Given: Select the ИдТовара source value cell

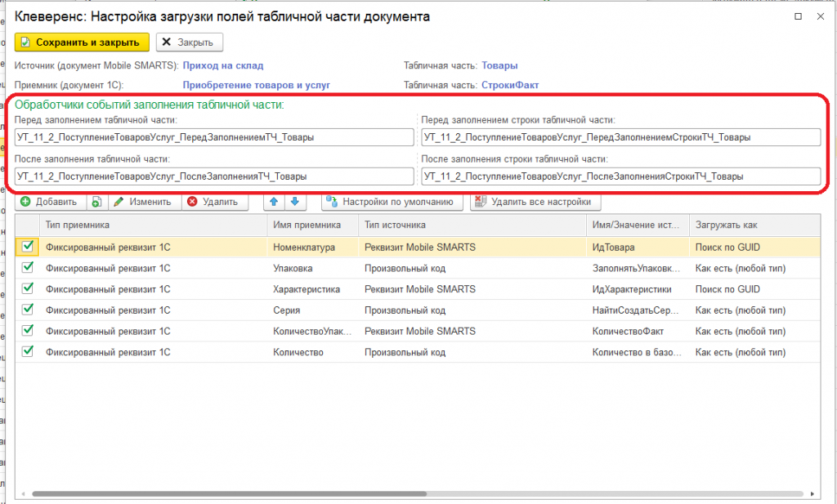Looking at the screenshot, I should (x=638, y=248).
